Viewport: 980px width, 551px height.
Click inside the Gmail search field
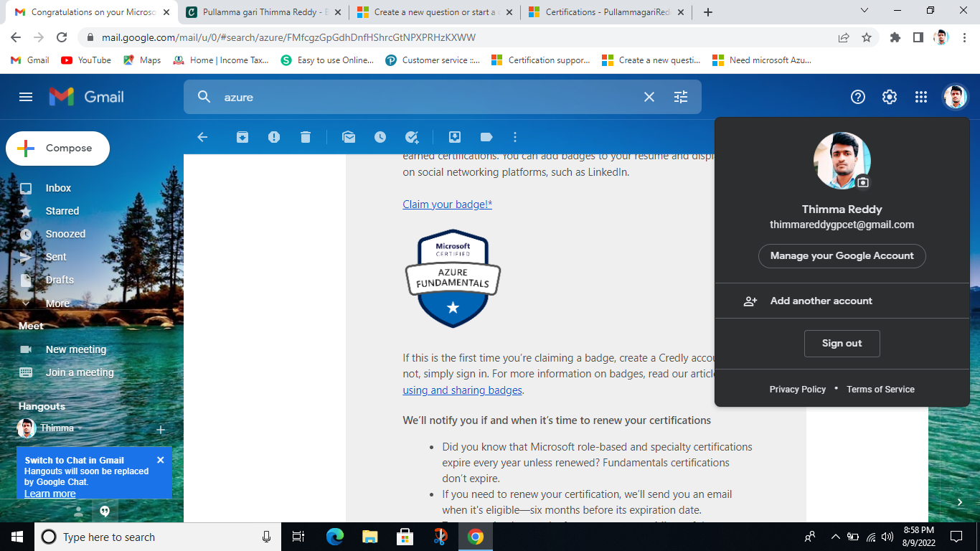(430, 96)
